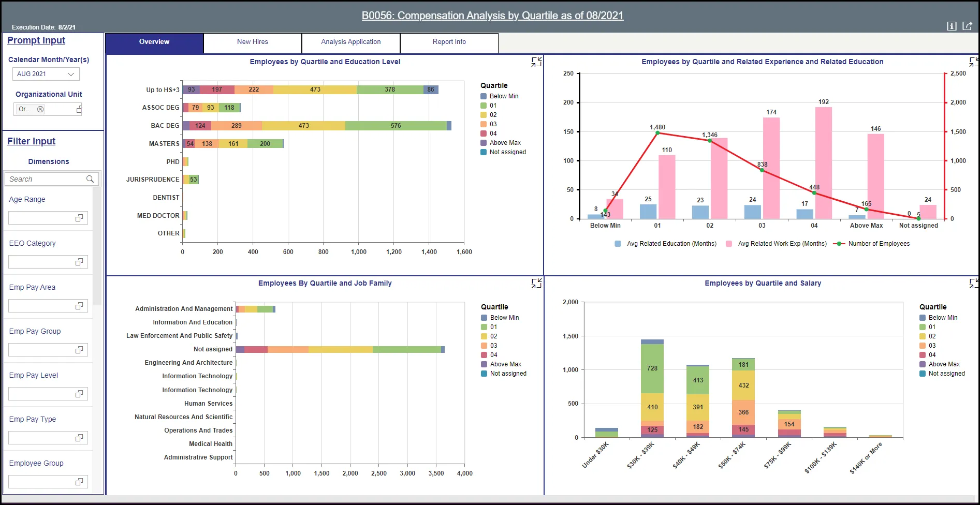
Task: Maximize the Quartile and Salary chart
Action: (x=974, y=283)
